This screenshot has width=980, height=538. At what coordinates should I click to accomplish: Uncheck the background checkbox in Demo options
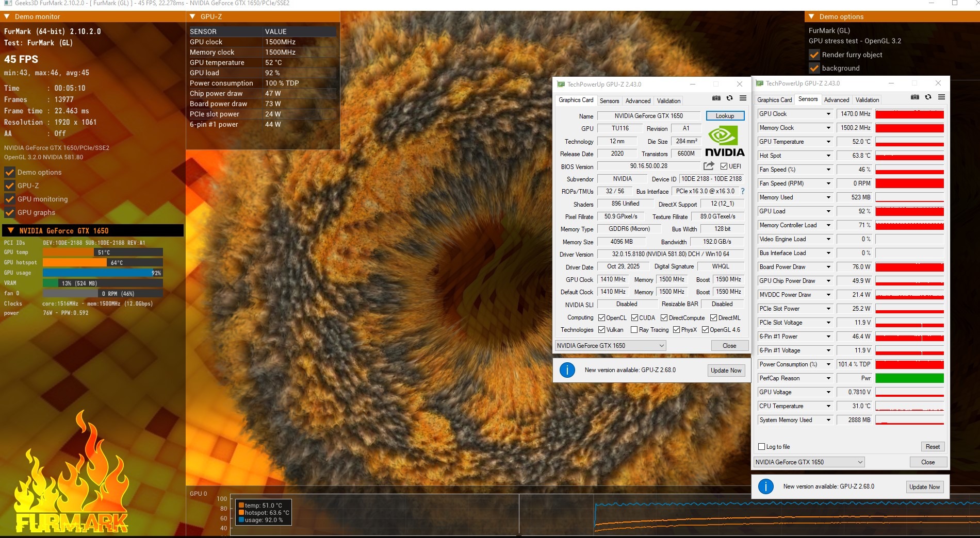(x=814, y=68)
